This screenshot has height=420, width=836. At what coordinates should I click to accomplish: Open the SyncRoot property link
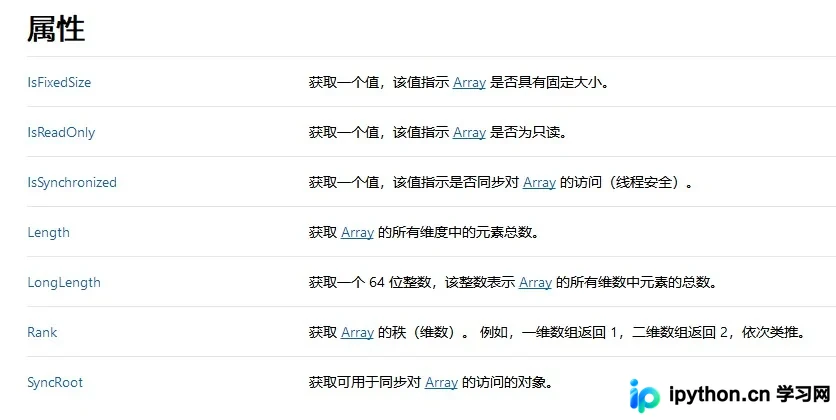[55, 383]
